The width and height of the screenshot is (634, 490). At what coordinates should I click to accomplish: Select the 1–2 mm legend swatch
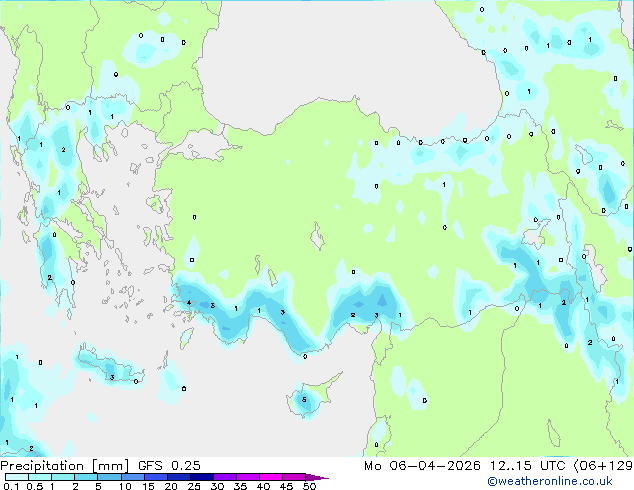(x=63, y=477)
